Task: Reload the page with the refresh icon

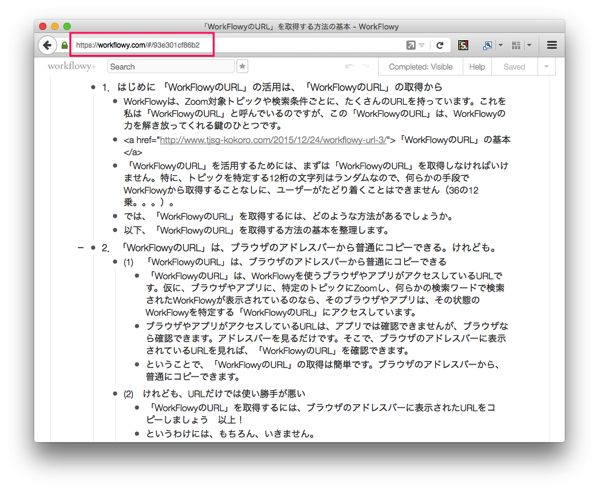Action: pyautogui.click(x=440, y=45)
